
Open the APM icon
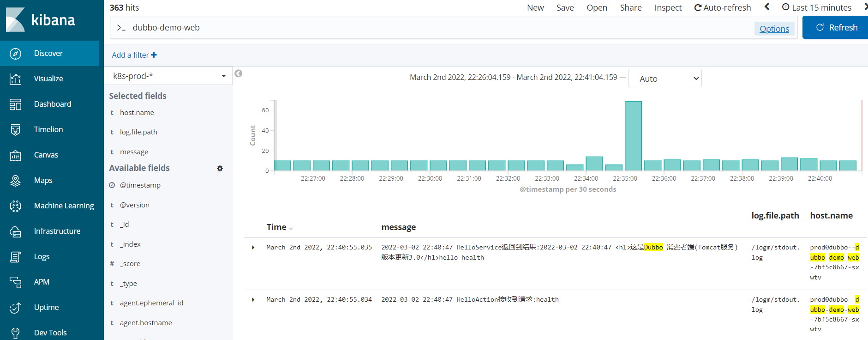pos(15,282)
